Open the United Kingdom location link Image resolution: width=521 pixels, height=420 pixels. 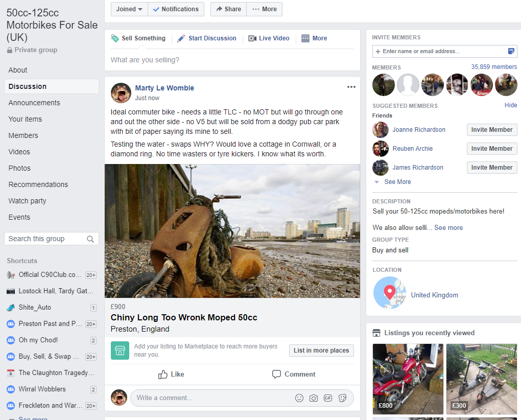[x=434, y=295]
